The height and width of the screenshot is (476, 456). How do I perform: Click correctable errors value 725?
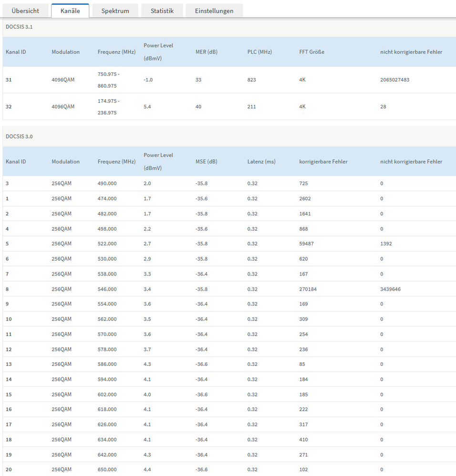point(303,183)
